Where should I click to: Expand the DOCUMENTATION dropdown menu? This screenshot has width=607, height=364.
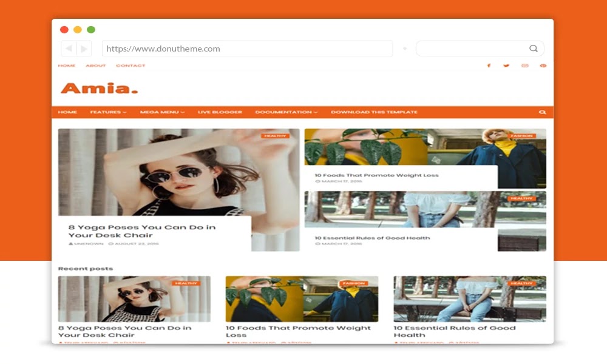[287, 112]
